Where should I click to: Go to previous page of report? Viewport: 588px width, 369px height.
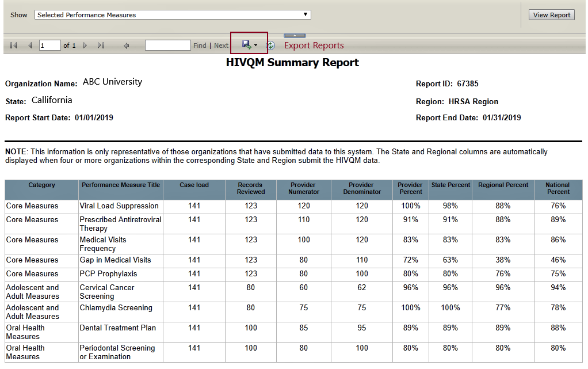coord(30,45)
